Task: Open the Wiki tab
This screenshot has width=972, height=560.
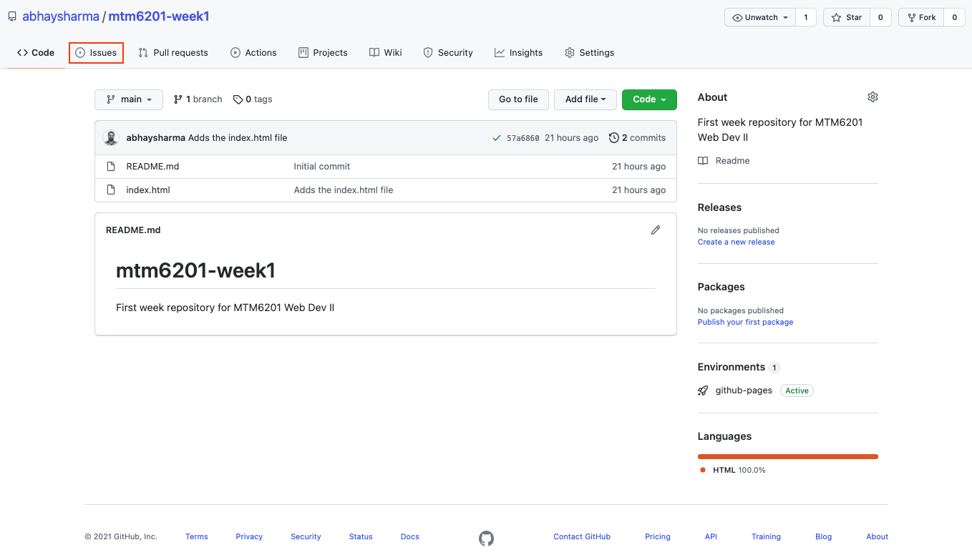Action: pos(386,53)
